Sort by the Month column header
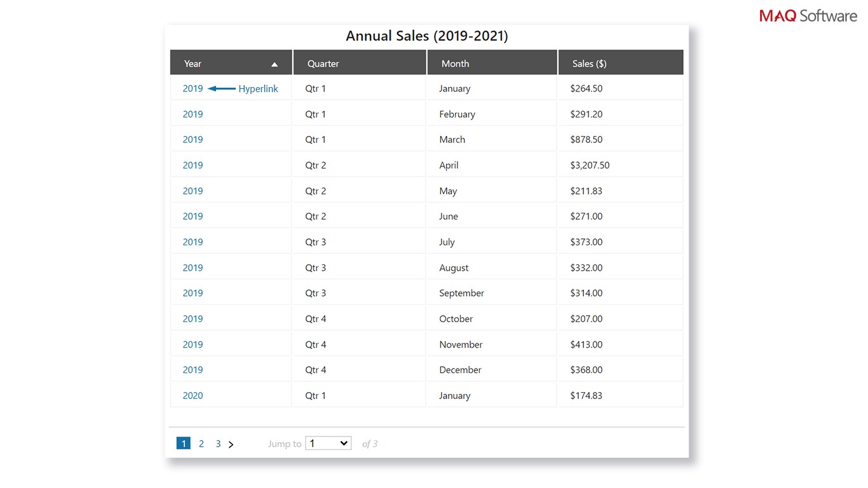This screenshot has width=868, height=488. tap(455, 64)
